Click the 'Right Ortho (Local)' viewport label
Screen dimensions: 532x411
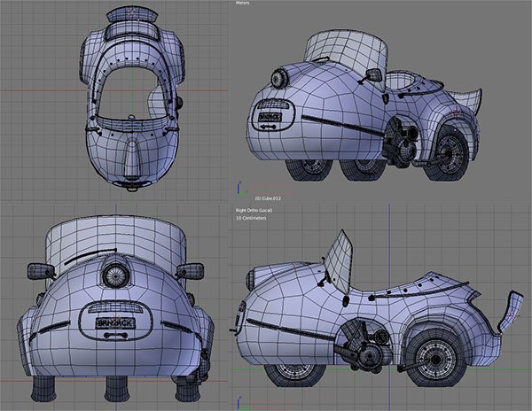(256, 209)
